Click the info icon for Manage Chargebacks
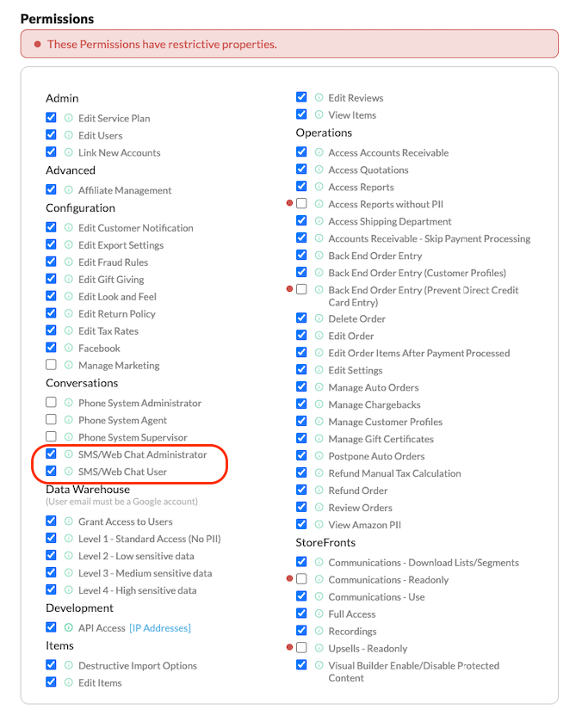The height and width of the screenshot is (728, 582). pyautogui.click(x=319, y=404)
